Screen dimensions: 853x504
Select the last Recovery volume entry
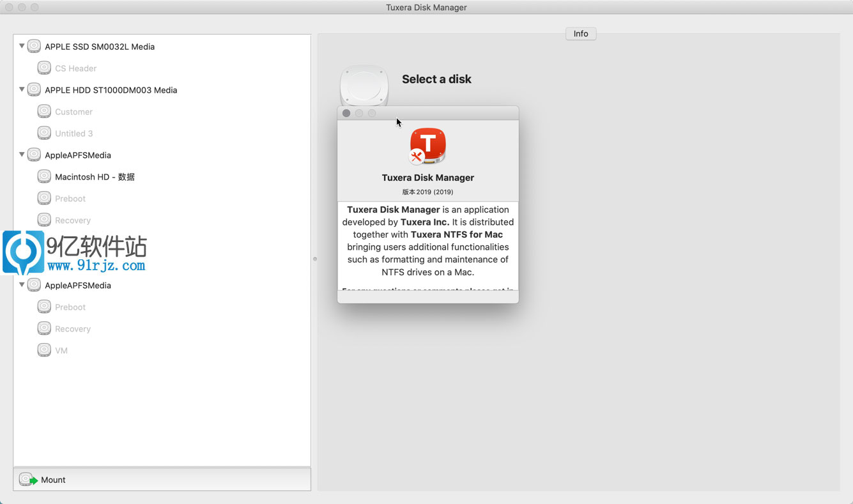(x=73, y=329)
